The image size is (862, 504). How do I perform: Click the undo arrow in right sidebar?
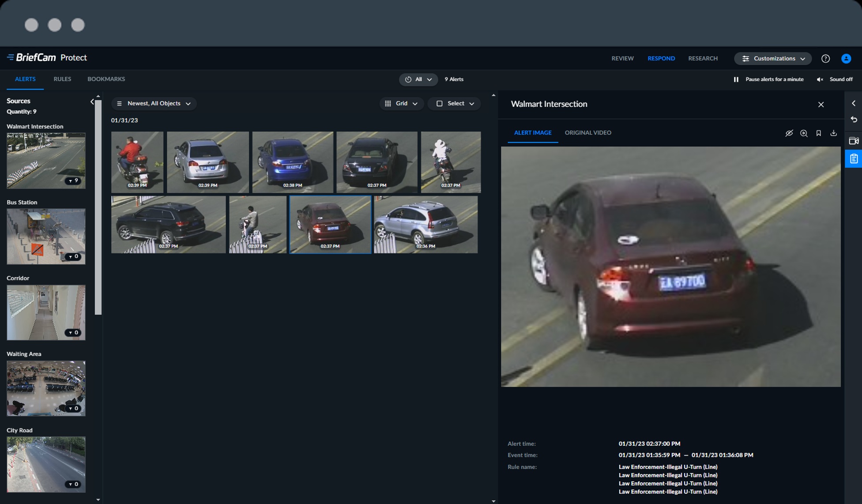click(854, 120)
